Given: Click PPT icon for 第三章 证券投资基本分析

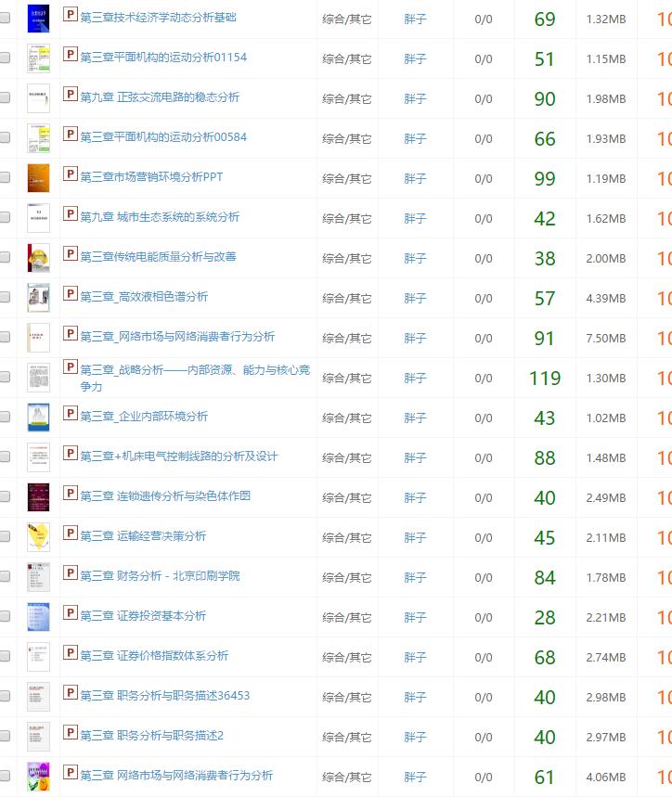Looking at the screenshot, I should 70,613.
